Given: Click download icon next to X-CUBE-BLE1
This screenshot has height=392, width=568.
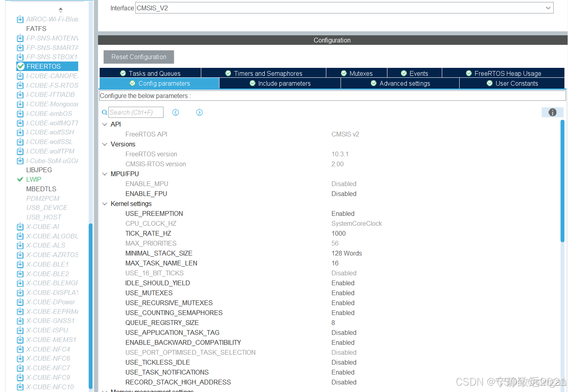Looking at the screenshot, I should pyautogui.click(x=20, y=264).
